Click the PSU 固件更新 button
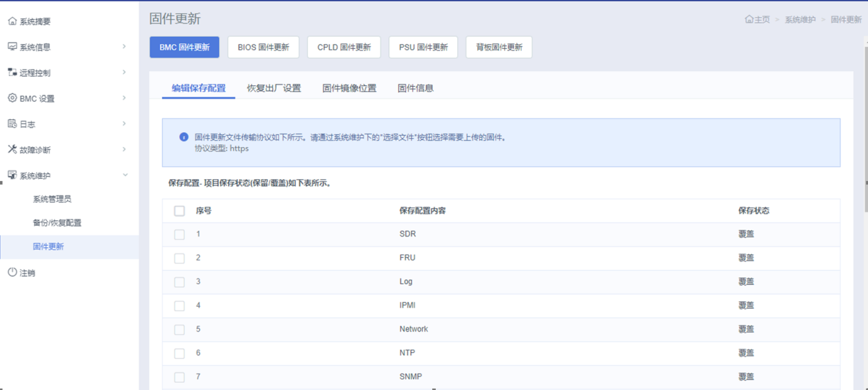This screenshot has height=390, width=868. [423, 48]
